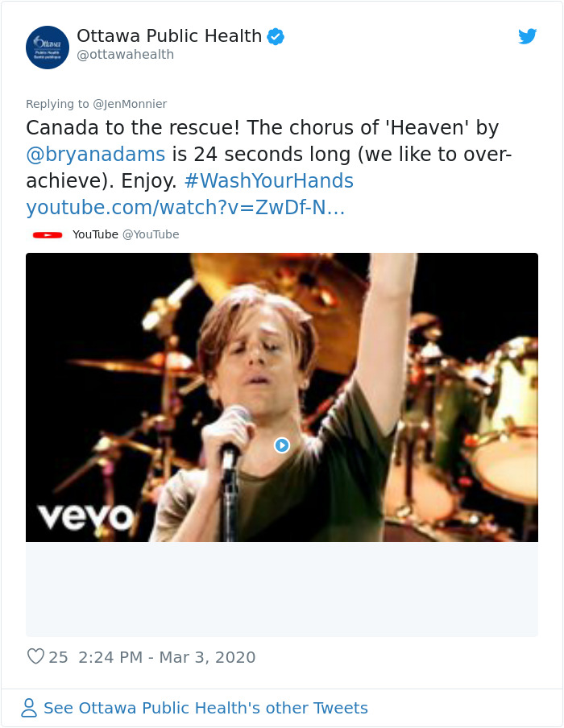Follow the youtube.com/watch link
This screenshot has width=564, height=728.
point(188,208)
